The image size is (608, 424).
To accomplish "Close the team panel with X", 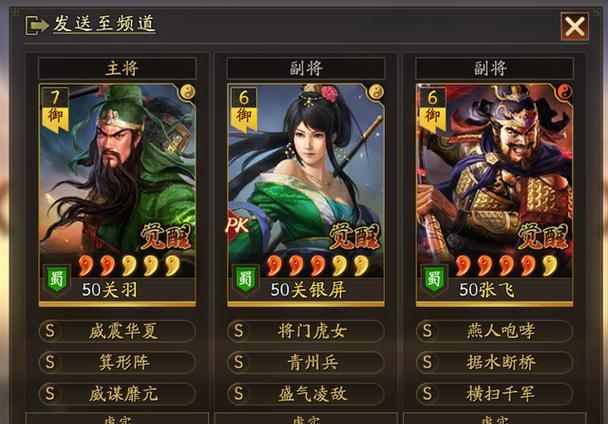I will (x=574, y=27).
